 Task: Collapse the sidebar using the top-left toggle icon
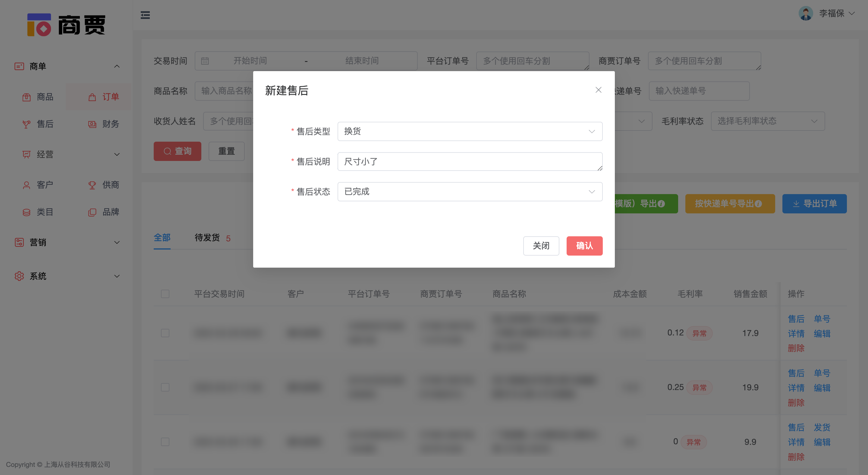(x=146, y=15)
